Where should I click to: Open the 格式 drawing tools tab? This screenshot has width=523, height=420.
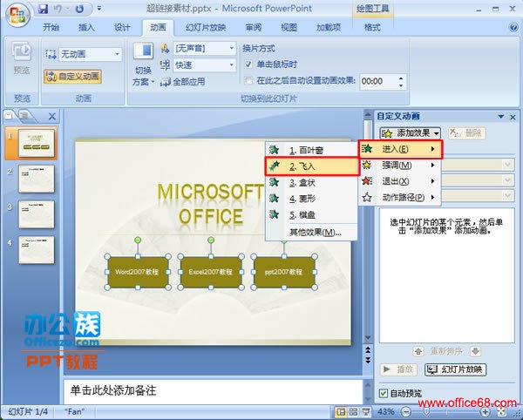[x=372, y=27]
